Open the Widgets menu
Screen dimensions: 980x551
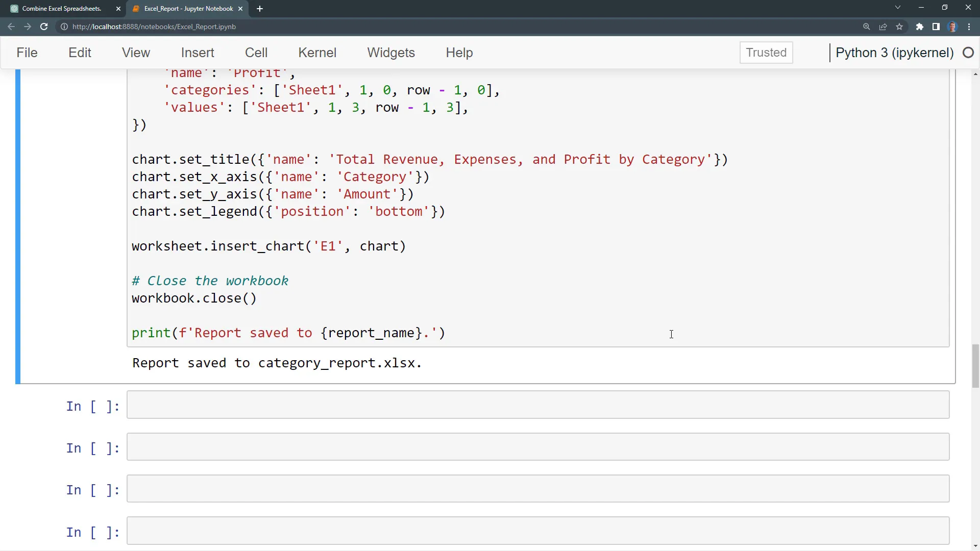390,53
